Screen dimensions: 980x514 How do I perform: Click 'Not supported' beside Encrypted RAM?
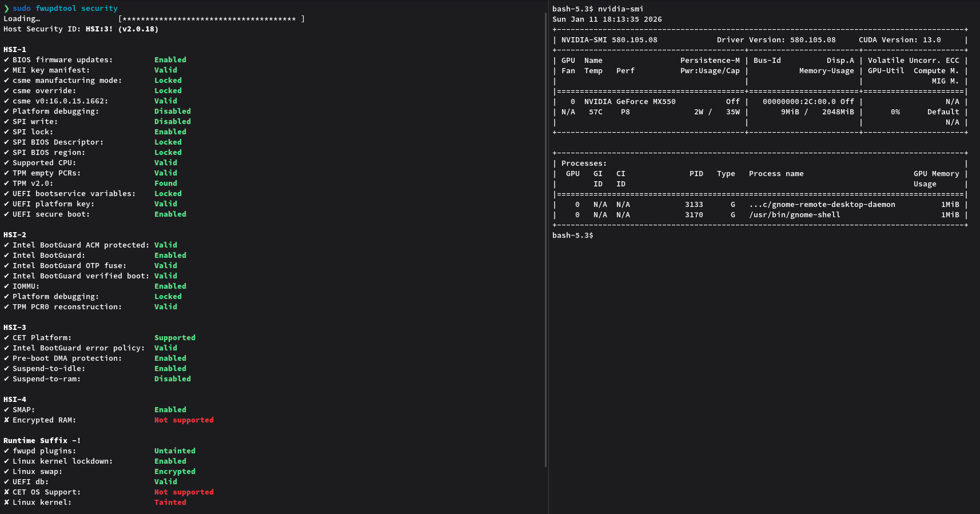click(184, 420)
